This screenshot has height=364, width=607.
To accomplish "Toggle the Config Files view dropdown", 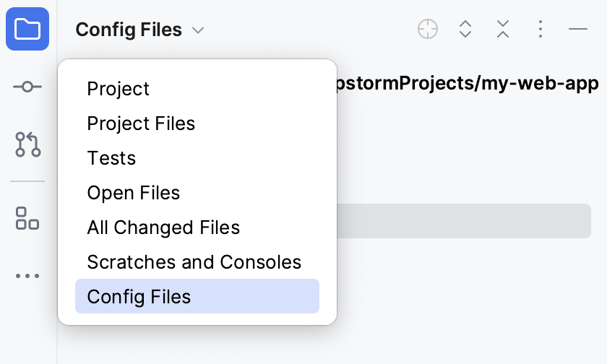I will coord(129,30).
